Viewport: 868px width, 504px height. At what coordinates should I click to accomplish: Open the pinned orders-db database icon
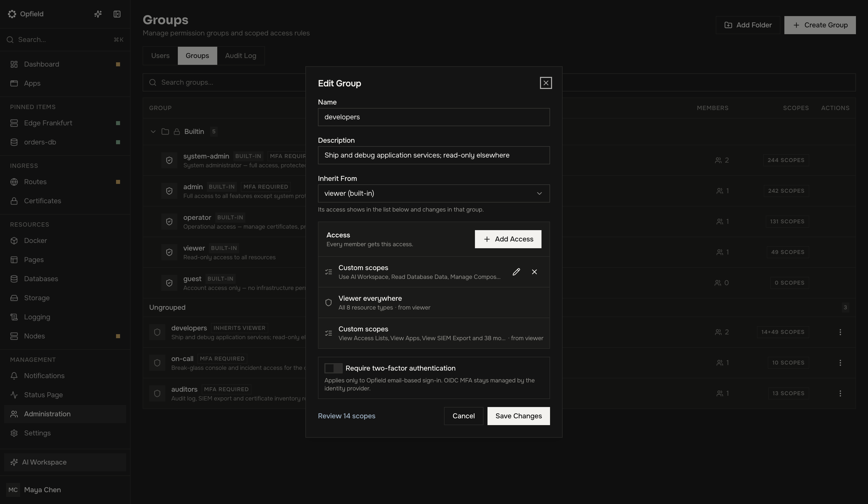coord(14,142)
